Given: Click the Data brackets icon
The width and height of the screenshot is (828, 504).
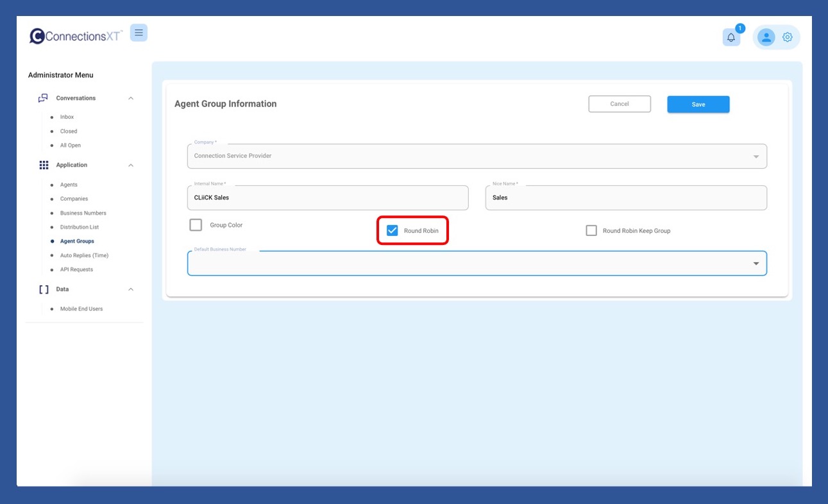Looking at the screenshot, I should tap(44, 289).
